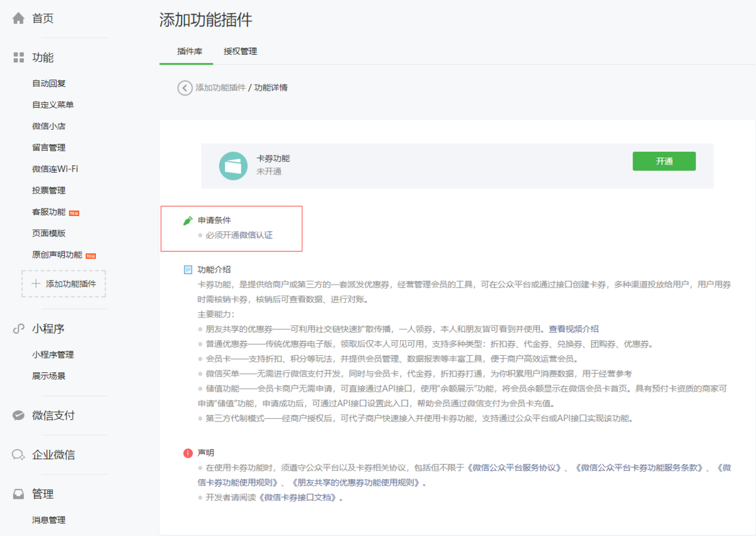Open the 企业微信 sidebar section

coord(54,455)
